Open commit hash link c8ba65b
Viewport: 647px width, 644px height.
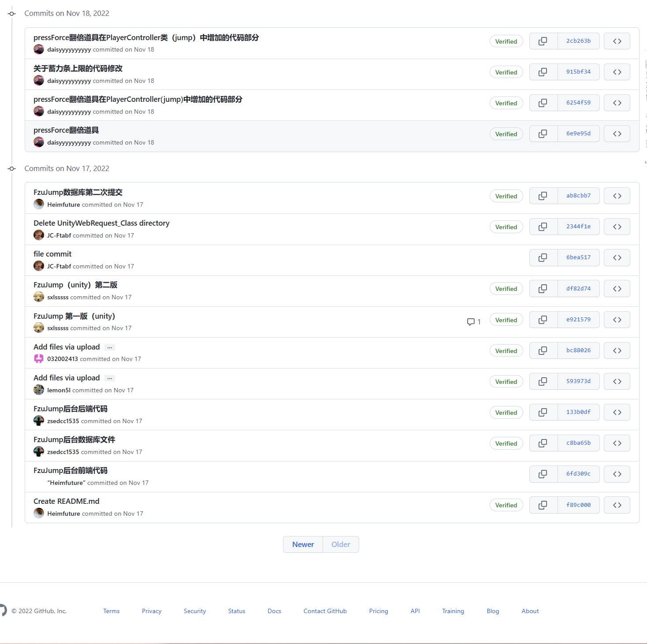tap(579, 443)
